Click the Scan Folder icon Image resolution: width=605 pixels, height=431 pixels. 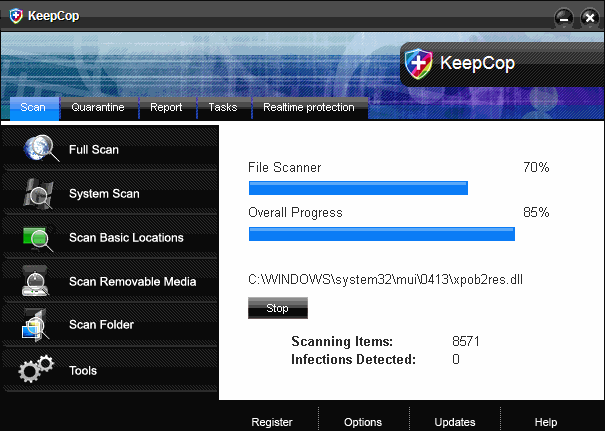tap(35, 325)
